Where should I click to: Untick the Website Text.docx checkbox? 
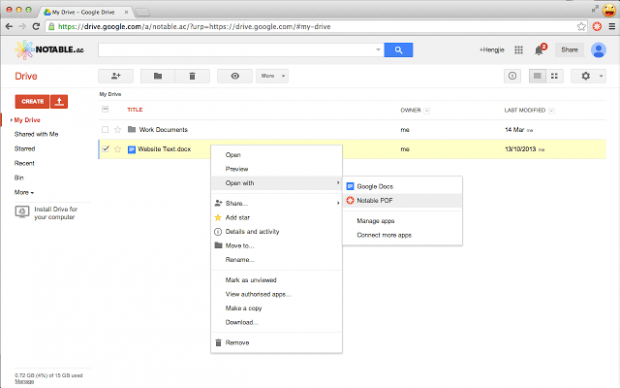pos(105,149)
